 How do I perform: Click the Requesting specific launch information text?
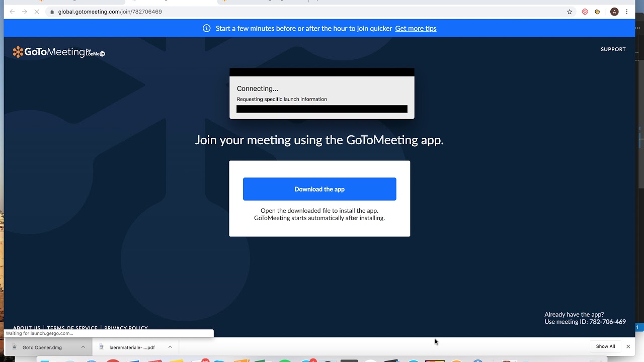point(282,99)
